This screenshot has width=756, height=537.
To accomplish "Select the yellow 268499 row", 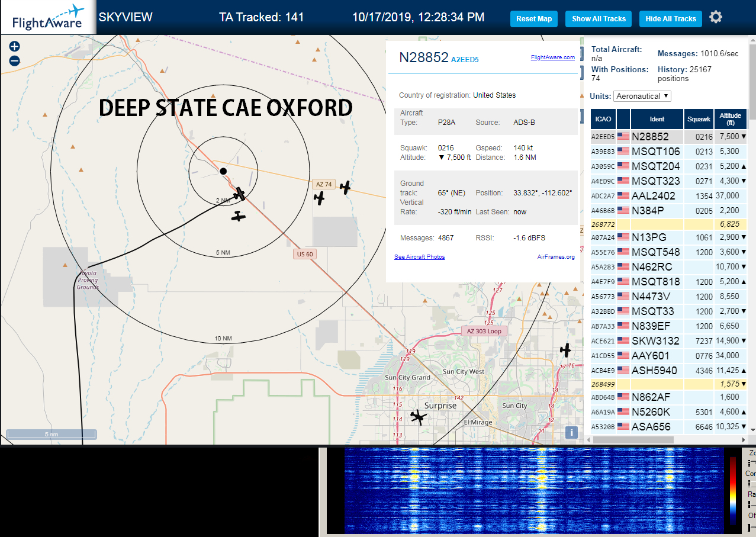I will point(669,384).
